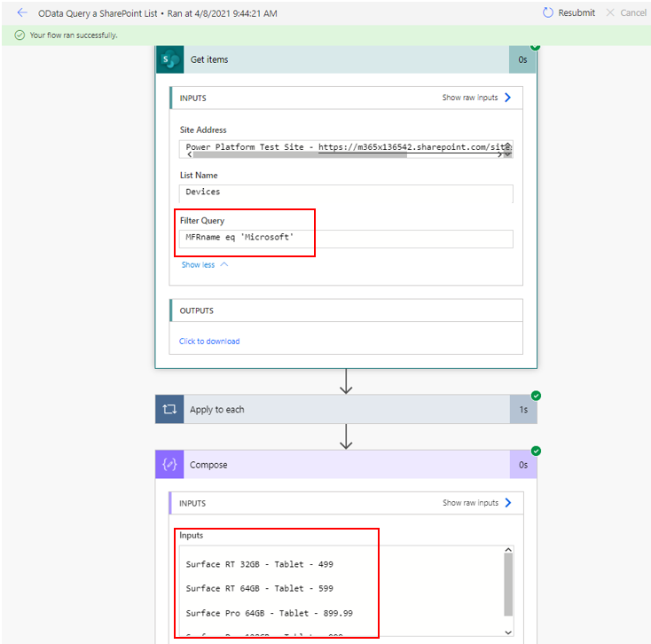
Task: Click the 0s duration on Get items
Action: click(522, 59)
